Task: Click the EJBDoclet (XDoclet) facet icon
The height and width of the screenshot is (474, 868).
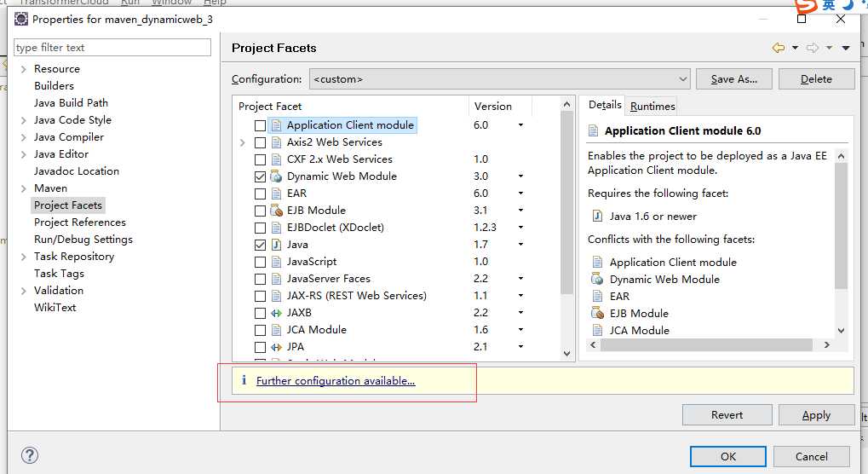Action: (x=276, y=228)
